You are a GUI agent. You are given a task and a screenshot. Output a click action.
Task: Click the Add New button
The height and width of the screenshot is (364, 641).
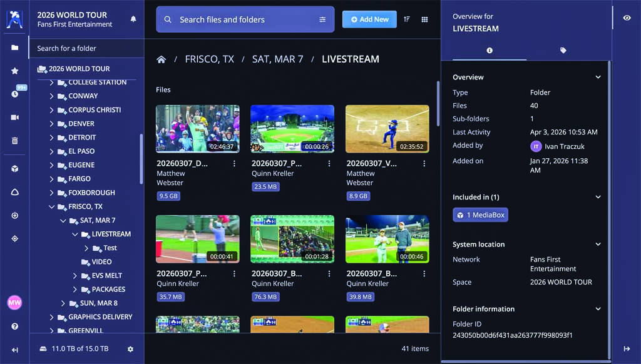[x=369, y=19]
